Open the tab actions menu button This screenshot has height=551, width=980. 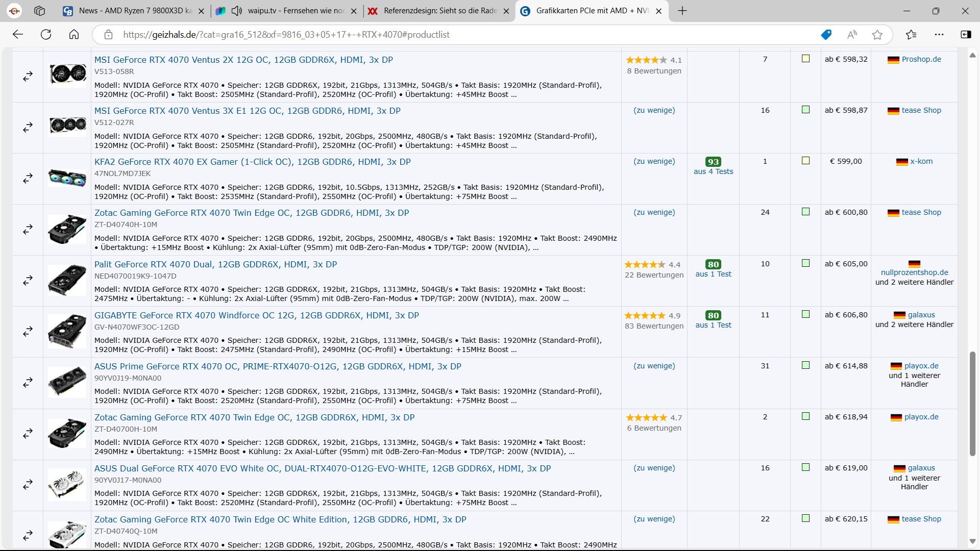[39, 11]
